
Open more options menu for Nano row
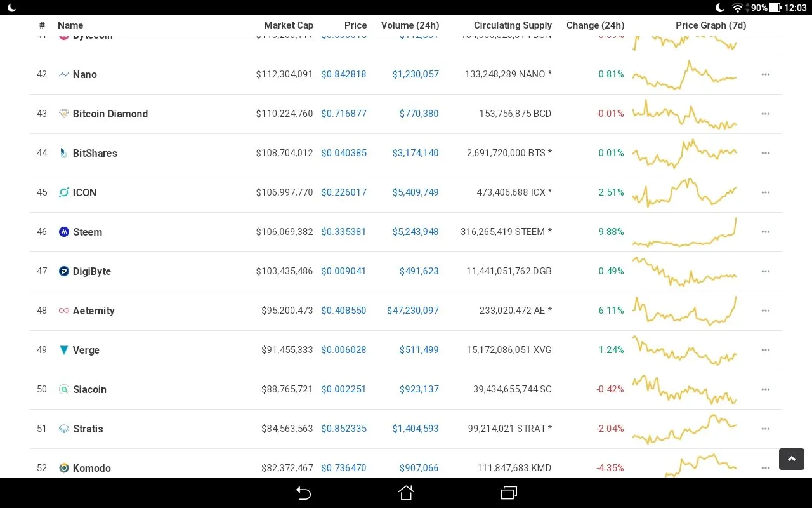coord(766,74)
